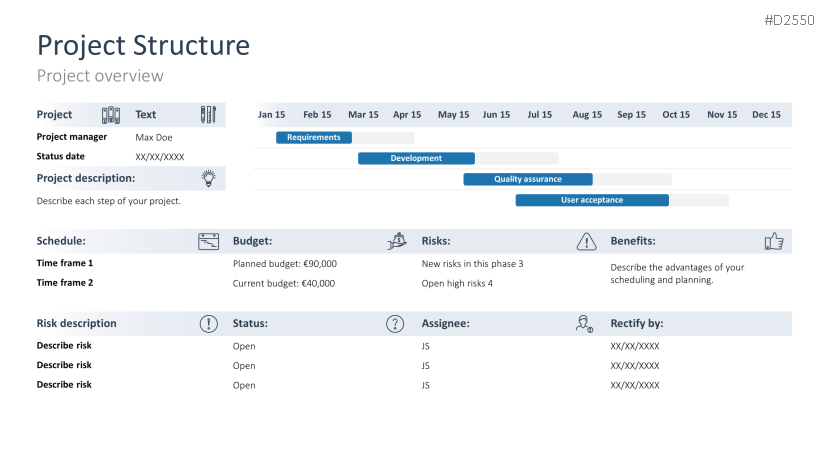The image size is (829, 466).
Task: Select the Requirements Gantt bar
Action: (314, 137)
